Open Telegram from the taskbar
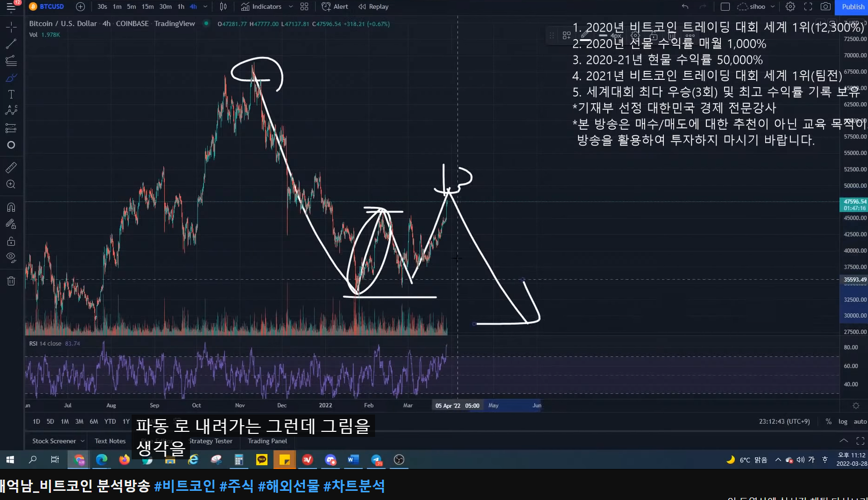Viewport: 868px width, 500px height. coord(377,460)
